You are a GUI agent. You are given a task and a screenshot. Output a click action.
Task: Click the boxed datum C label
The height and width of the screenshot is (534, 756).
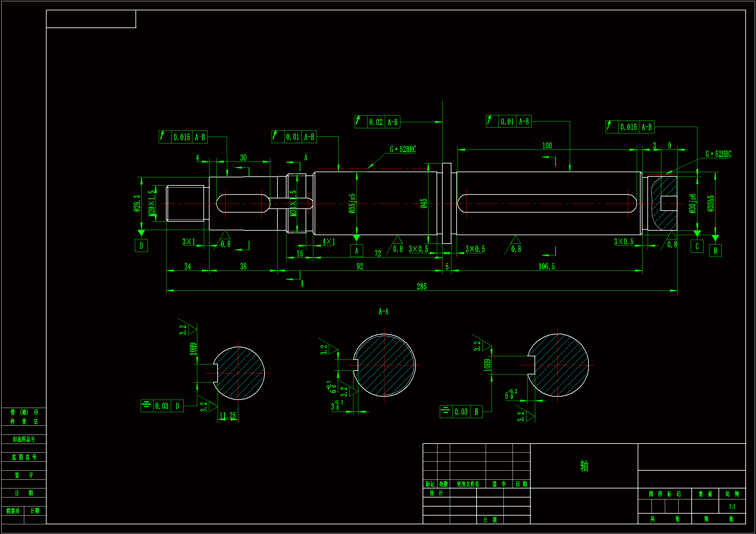click(x=697, y=246)
